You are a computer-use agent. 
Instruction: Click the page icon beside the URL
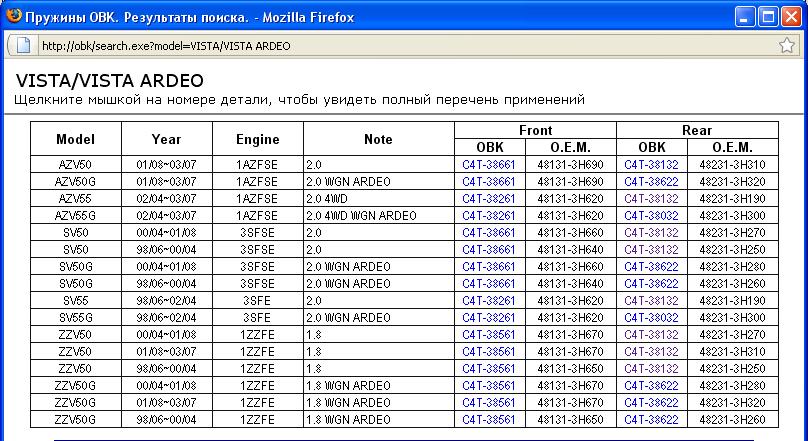tap(24, 45)
